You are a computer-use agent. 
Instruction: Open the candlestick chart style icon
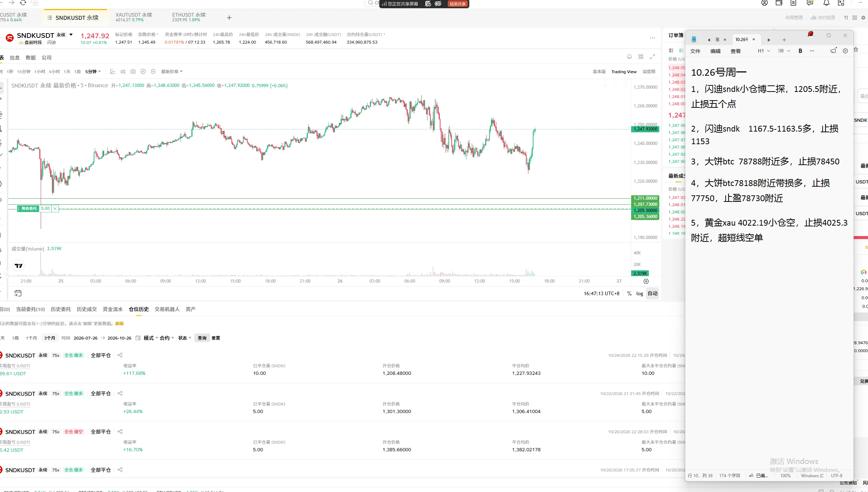(x=123, y=72)
